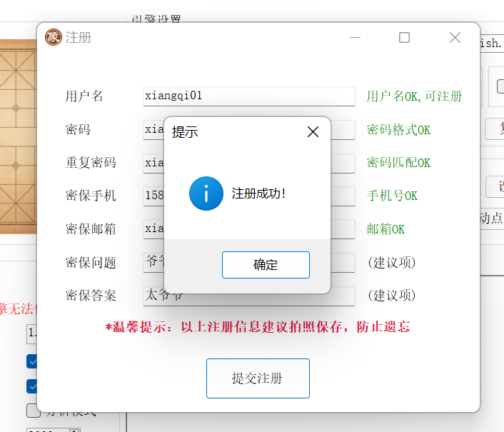Click the 引擎设置 label at the top
504x432 pixels.
pos(156,19)
